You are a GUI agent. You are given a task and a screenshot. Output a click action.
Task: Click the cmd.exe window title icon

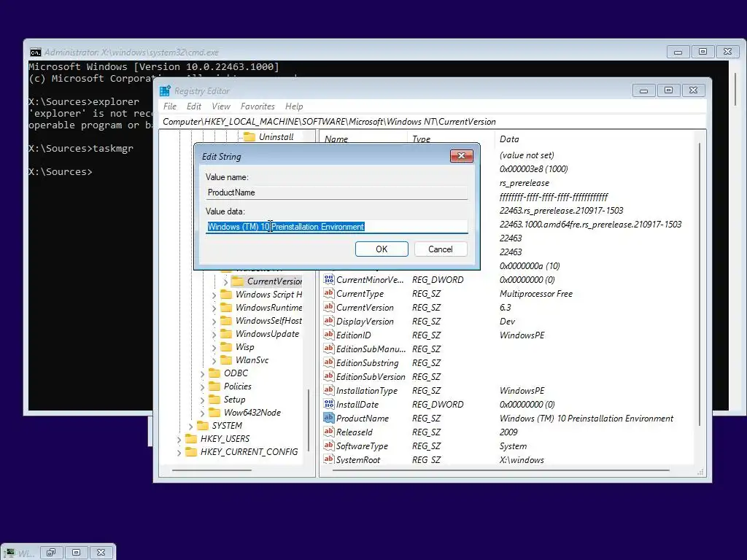[35, 52]
